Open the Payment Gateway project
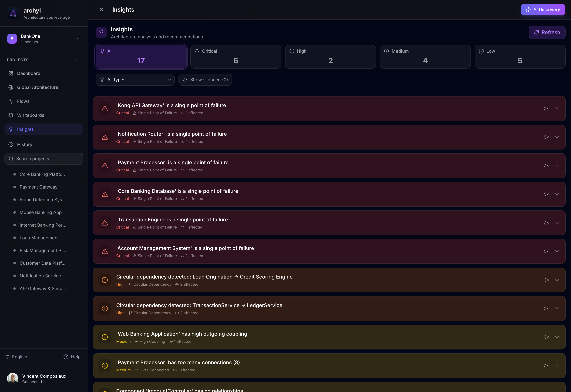Screen dimensions: 571x392 pos(39,187)
